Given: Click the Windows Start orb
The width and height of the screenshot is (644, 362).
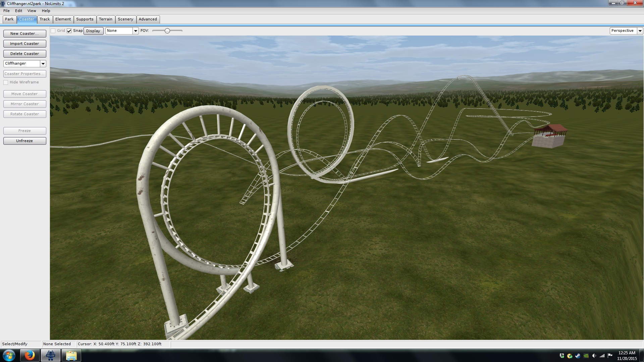Looking at the screenshot, I should (9, 355).
